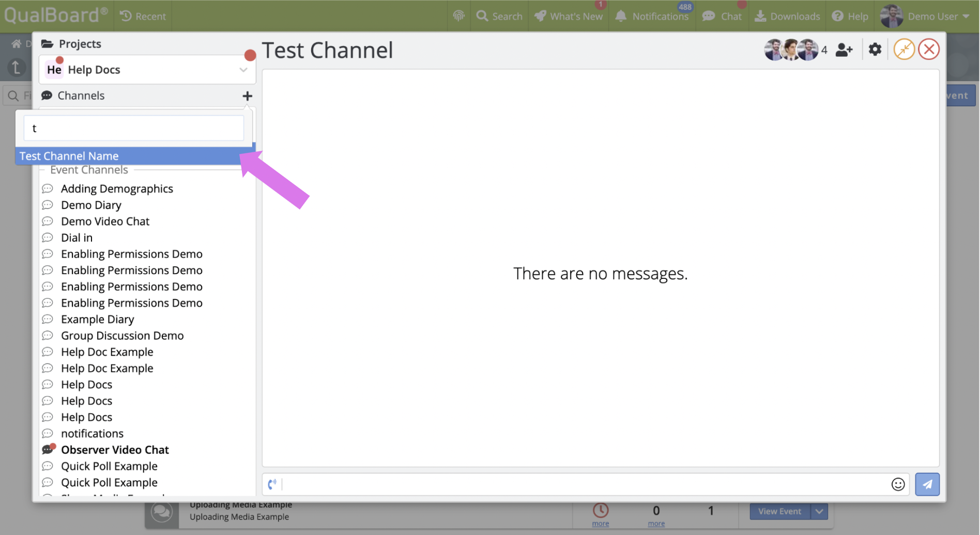The width and height of the screenshot is (980, 535).
Task: Open Test Channel settings gear
Action: click(875, 50)
